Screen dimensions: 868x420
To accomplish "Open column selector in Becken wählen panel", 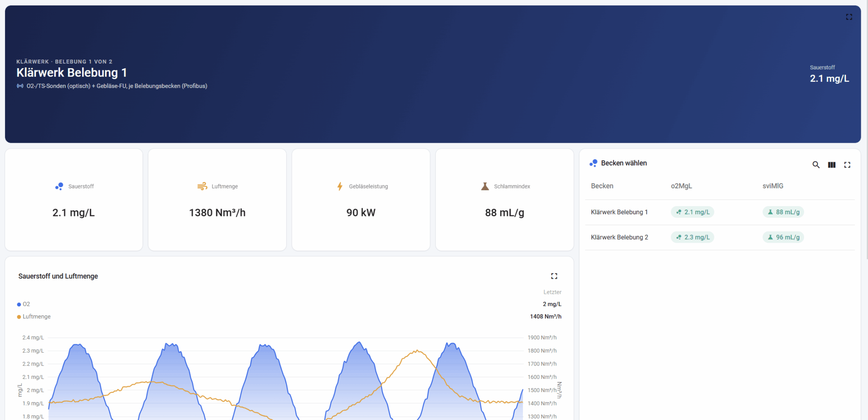I will 832,165.
